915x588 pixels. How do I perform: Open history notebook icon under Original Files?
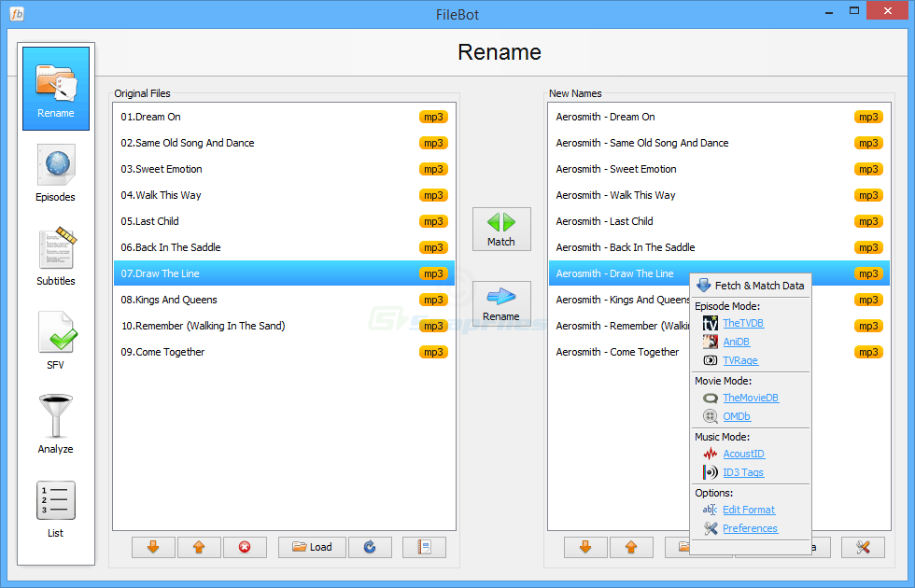pos(424,547)
